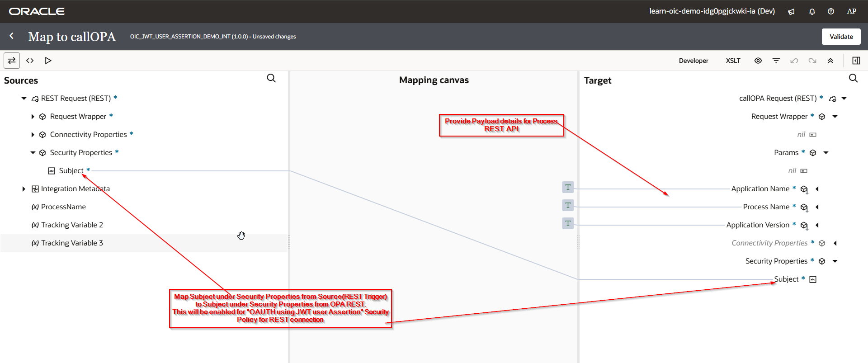The width and height of the screenshot is (868, 363).
Task: Expand the Integration Metadata node
Action: click(24, 189)
